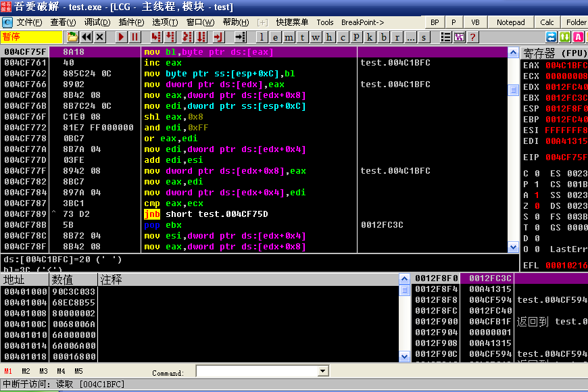The image size is (588, 392).
Task: Show windows list with 'w' button
Action: click(x=316, y=36)
